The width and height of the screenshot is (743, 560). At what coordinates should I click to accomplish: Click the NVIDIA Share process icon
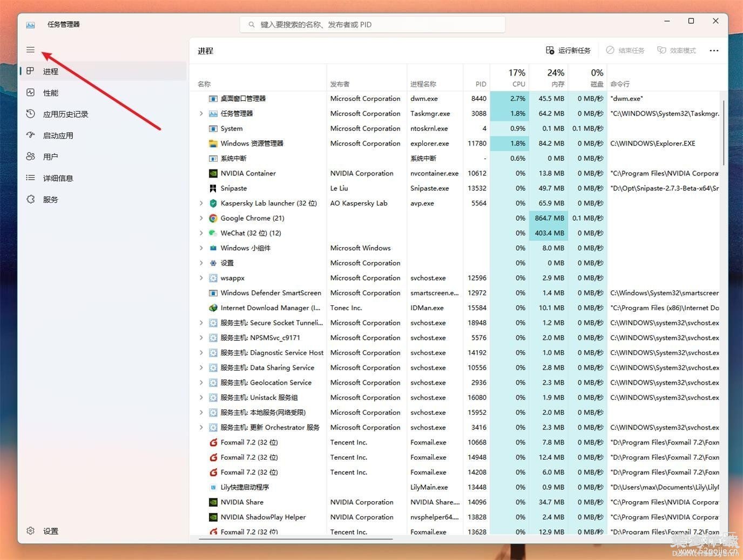tap(213, 502)
